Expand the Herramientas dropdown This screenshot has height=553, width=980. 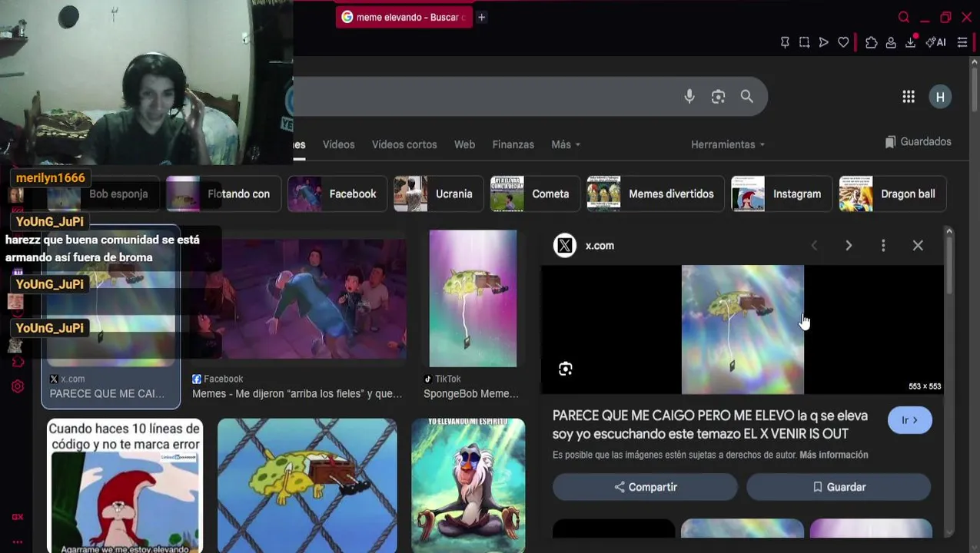[728, 144]
